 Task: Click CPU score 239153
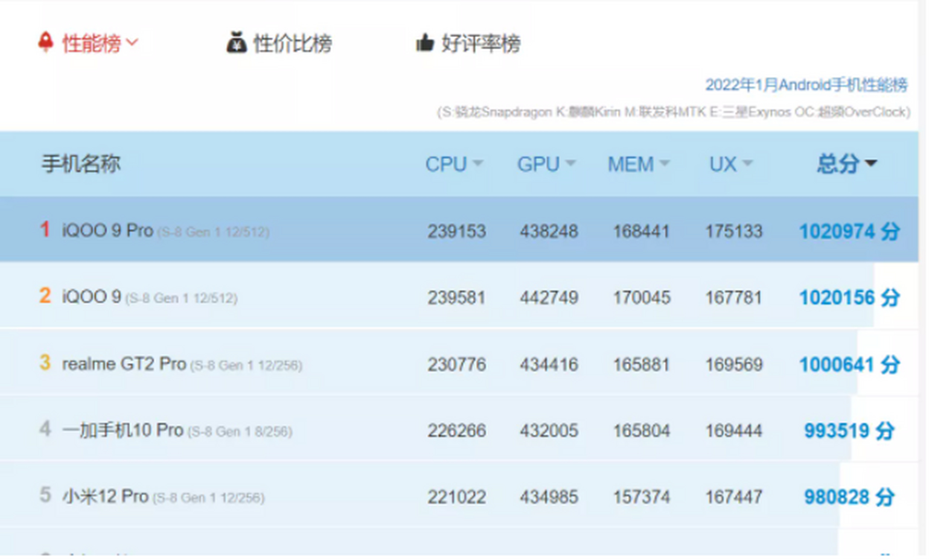(457, 231)
